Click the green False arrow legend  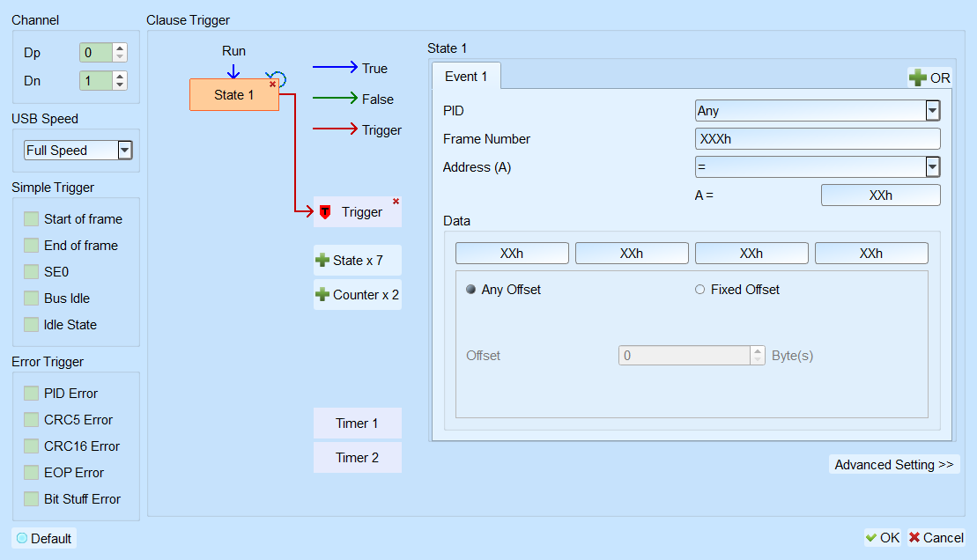pos(336,98)
